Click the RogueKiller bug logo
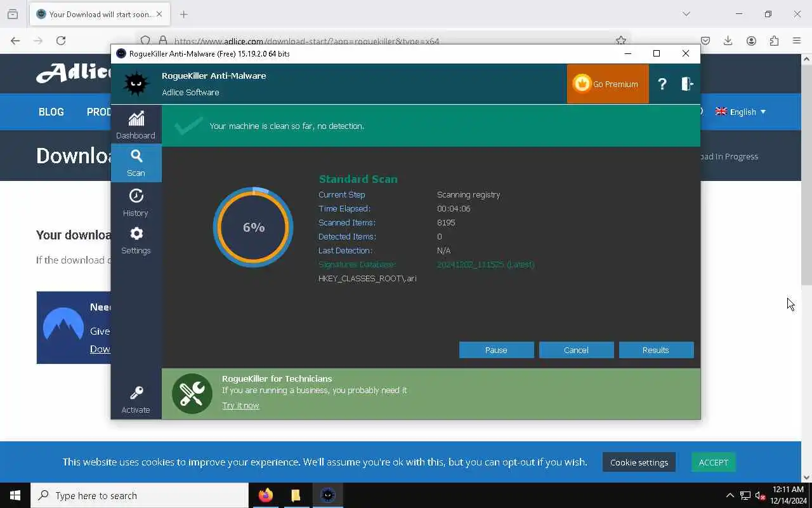The image size is (812, 508). [136, 84]
